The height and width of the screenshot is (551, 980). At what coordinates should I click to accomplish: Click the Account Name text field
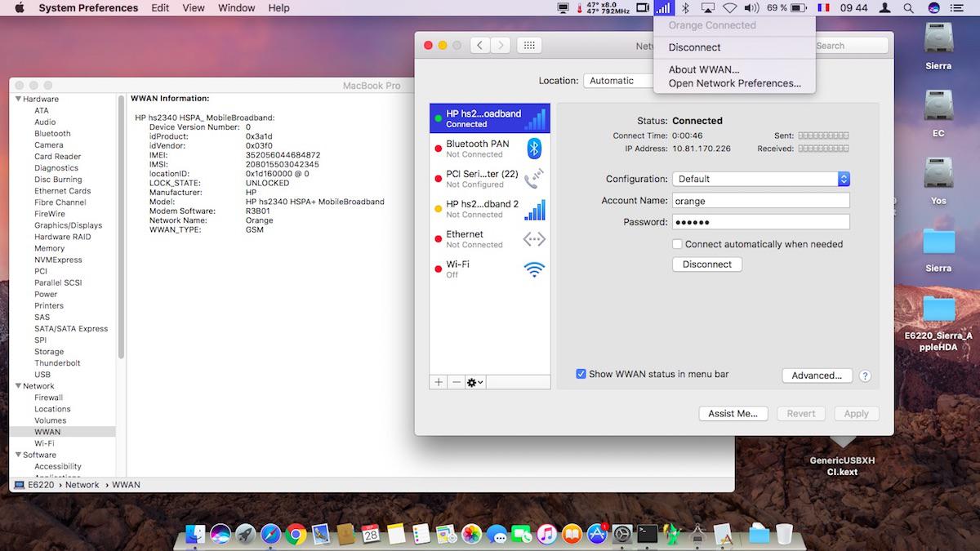[761, 201]
